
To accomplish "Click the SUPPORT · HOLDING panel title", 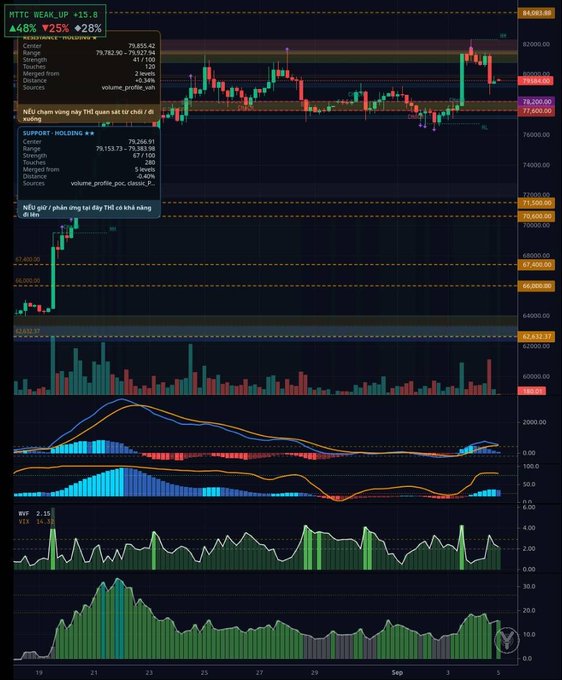I will coord(59,133).
